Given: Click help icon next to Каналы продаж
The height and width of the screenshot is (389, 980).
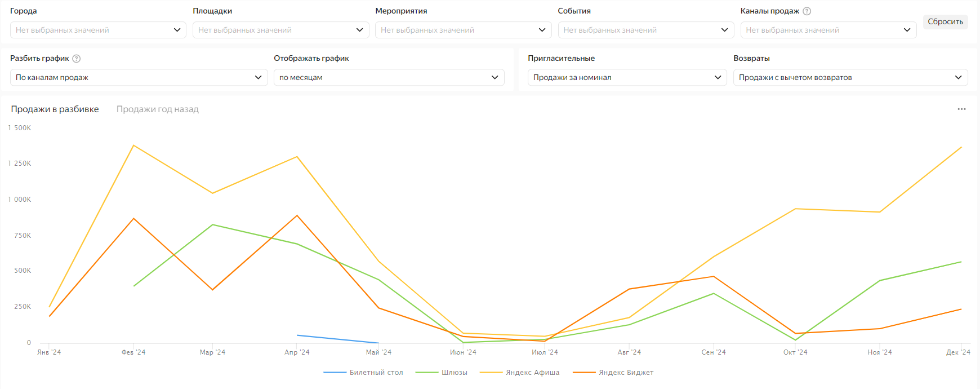Looking at the screenshot, I should 807,11.
